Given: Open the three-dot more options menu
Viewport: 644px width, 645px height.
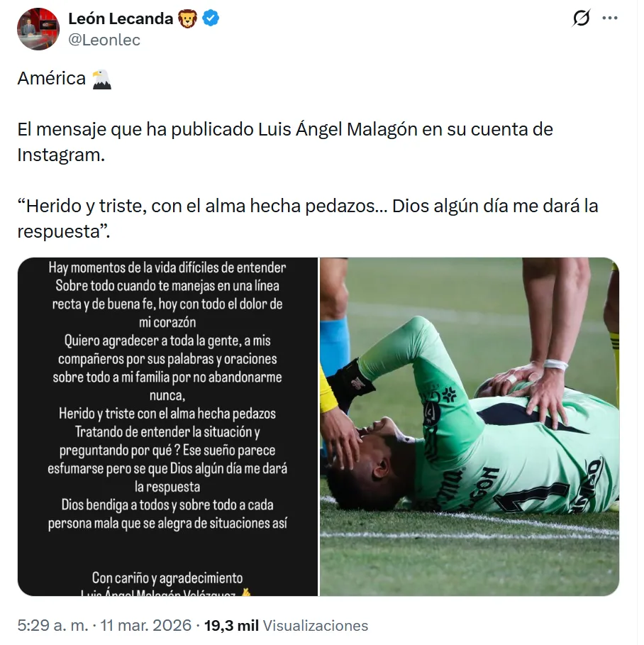Looking at the screenshot, I should click(x=610, y=18).
